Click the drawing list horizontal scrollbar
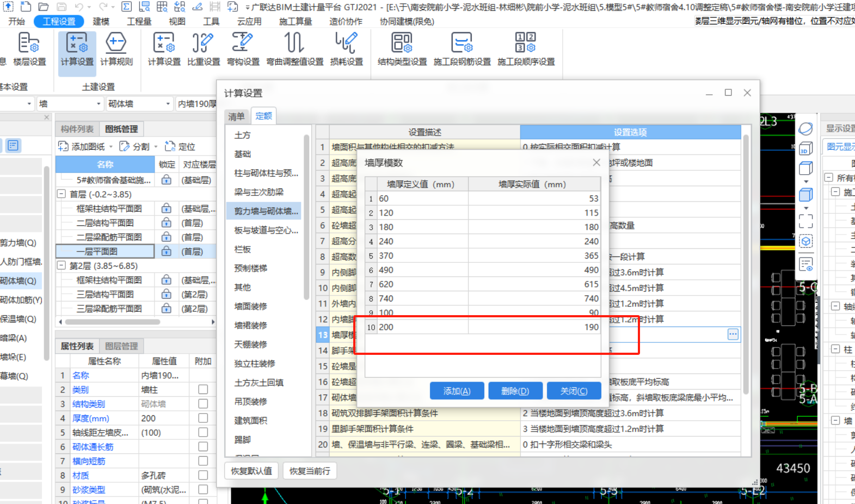The width and height of the screenshot is (855, 504). click(113, 322)
